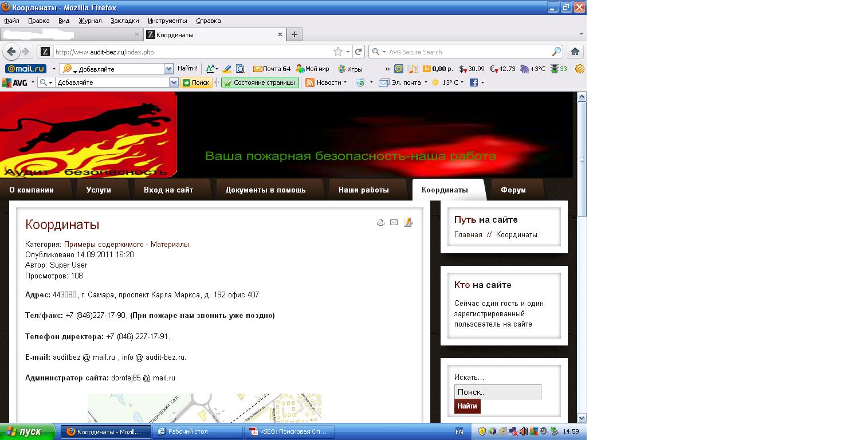Open the traffic light indicator showing 33
Image resolution: width=868 pixels, height=440 pixels.
click(x=555, y=68)
